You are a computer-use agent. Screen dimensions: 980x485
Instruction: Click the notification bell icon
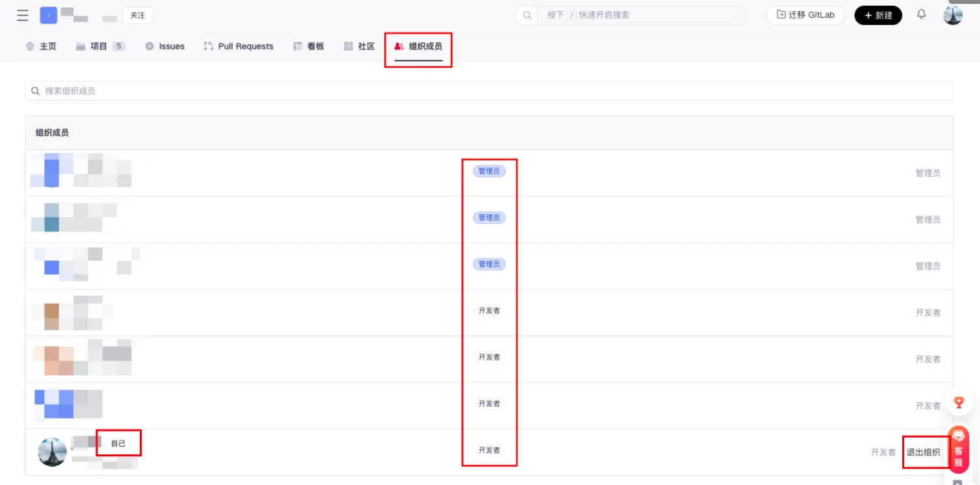(921, 14)
